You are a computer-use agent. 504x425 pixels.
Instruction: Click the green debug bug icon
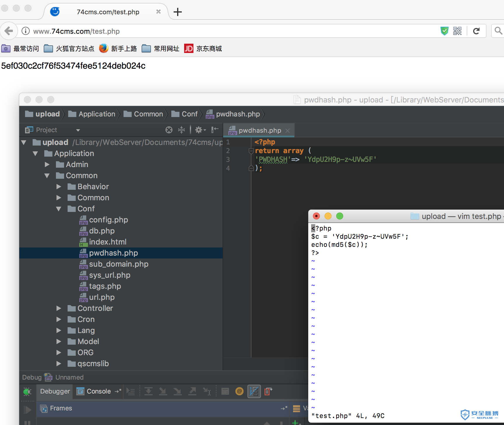pyautogui.click(x=27, y=392)
